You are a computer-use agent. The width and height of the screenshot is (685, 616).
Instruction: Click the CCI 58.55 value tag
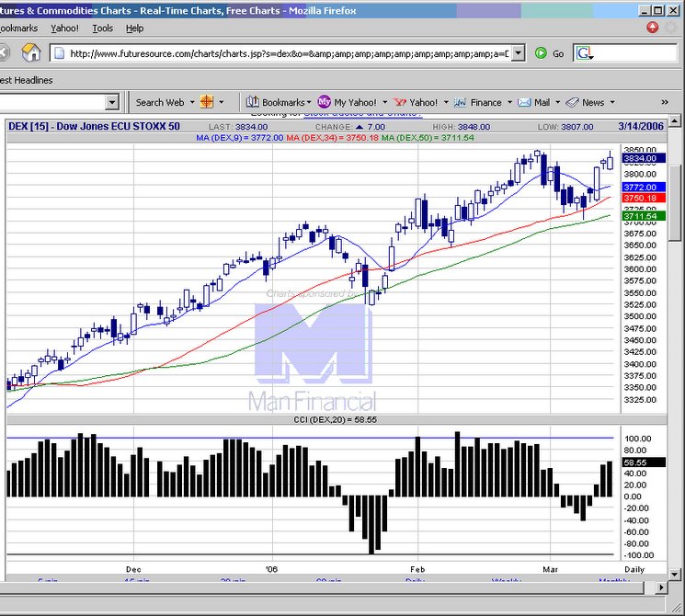pyautogui.click(x=644, y=462)
